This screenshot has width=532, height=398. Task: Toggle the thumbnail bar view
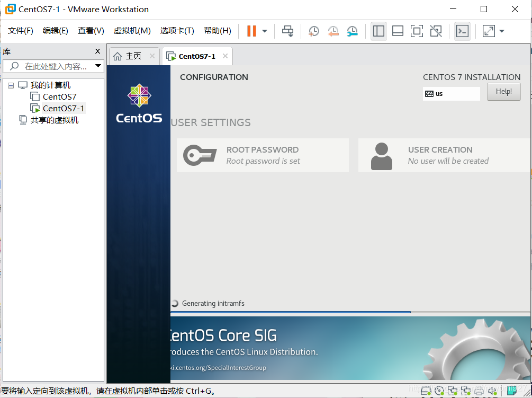[398, 31]
